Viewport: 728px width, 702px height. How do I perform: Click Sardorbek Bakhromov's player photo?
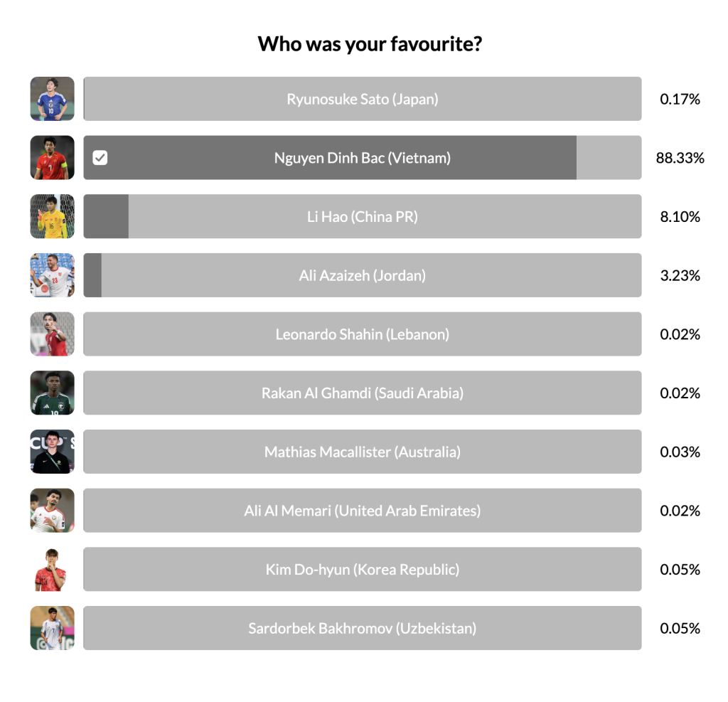[52, 628]
